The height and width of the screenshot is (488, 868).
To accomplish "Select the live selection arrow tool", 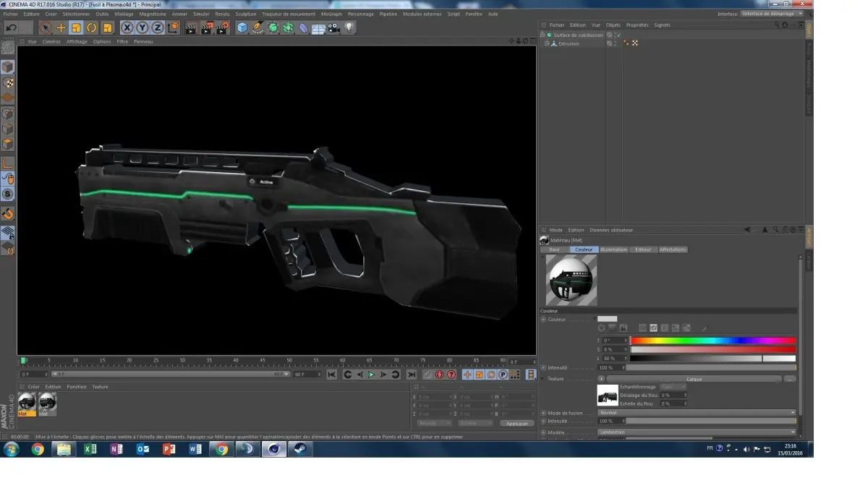I will pyautogui.click(x=46, y=27).
